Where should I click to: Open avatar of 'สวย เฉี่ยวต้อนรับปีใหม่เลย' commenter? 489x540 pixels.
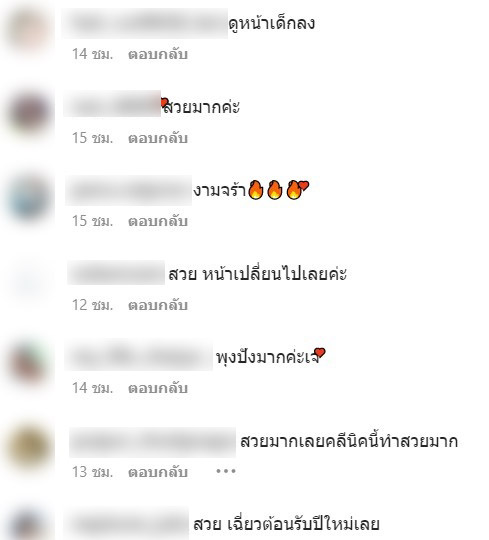point(29,525)
